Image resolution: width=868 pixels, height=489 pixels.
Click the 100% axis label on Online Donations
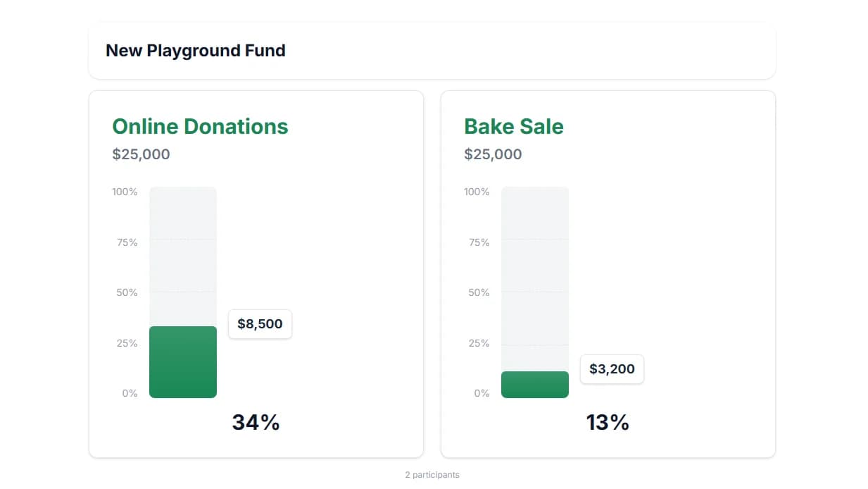pyautogui.click(x=124, y=191)
